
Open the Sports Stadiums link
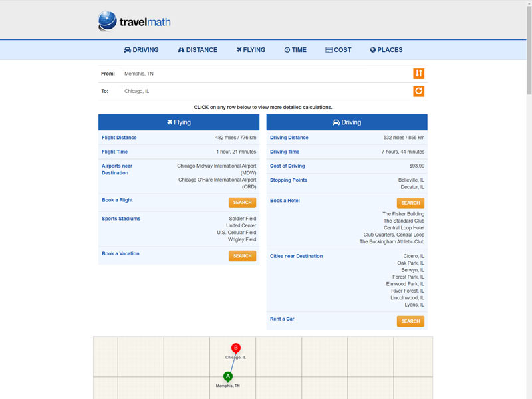pos(121,219)
